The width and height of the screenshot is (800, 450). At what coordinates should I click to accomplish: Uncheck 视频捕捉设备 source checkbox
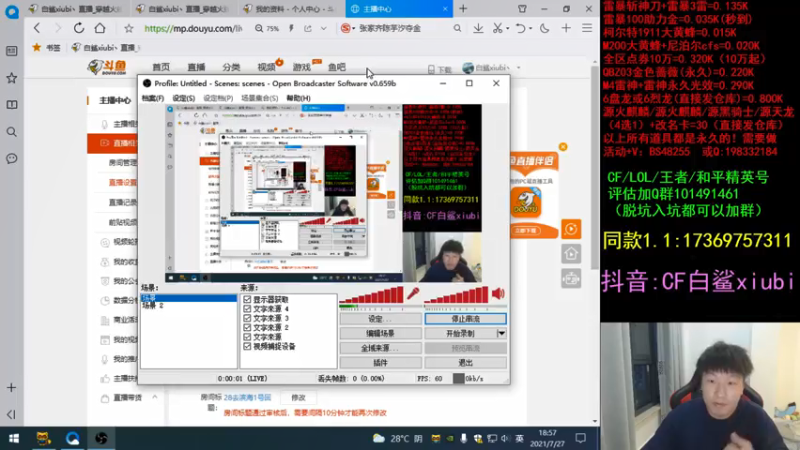click(x=247, y=346)
